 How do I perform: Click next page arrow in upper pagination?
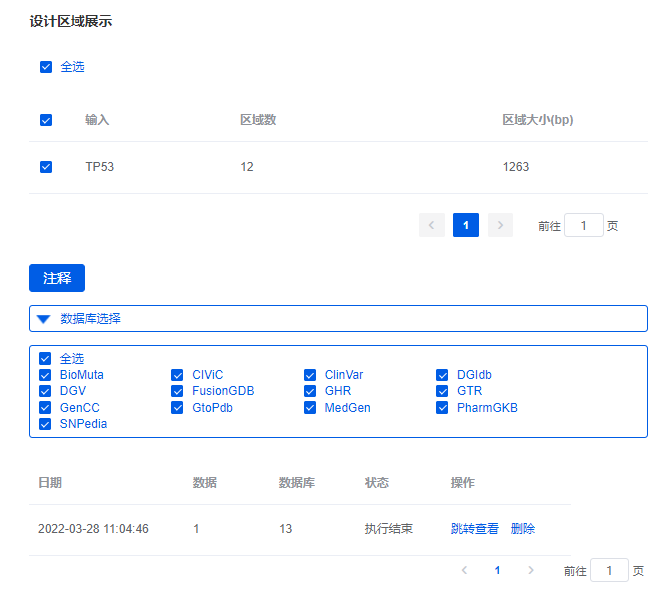(500, 225)
